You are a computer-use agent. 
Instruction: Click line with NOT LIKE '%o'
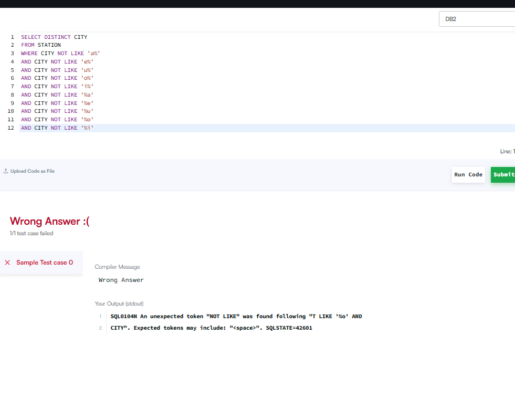coord(57,120)
